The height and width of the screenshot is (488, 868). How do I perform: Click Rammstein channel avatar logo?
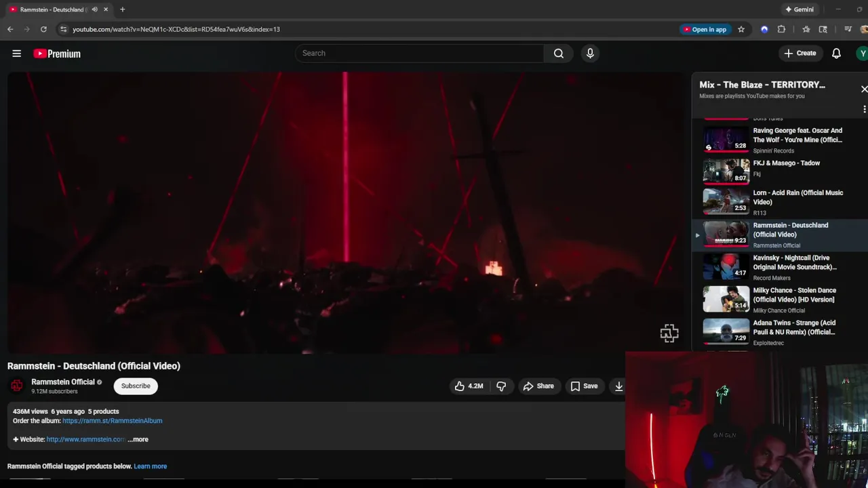pos(17,386)
